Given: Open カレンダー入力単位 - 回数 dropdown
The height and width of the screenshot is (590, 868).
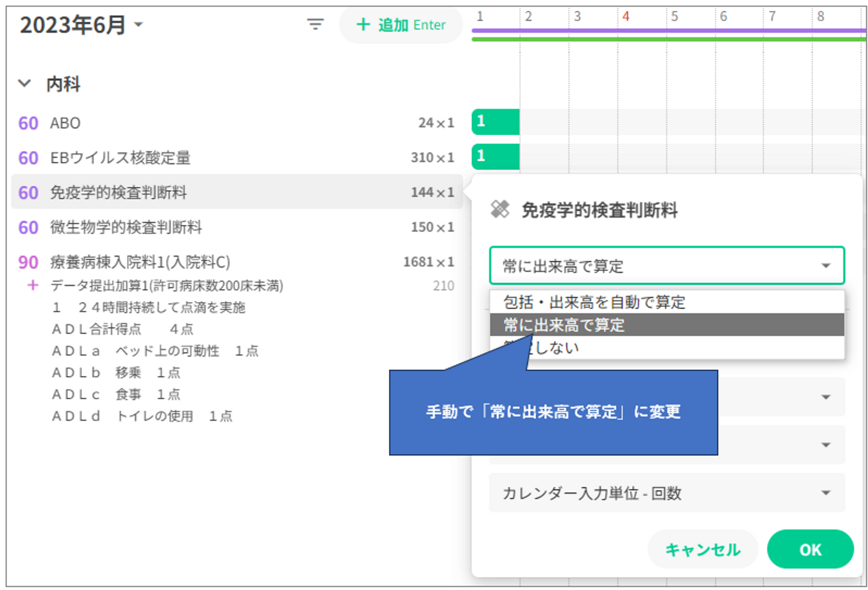Looking at the screenshot, I should point(666,493).
